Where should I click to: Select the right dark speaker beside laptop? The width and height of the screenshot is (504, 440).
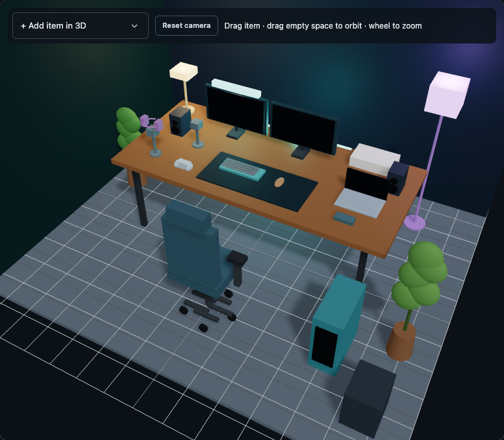[398, 178]
